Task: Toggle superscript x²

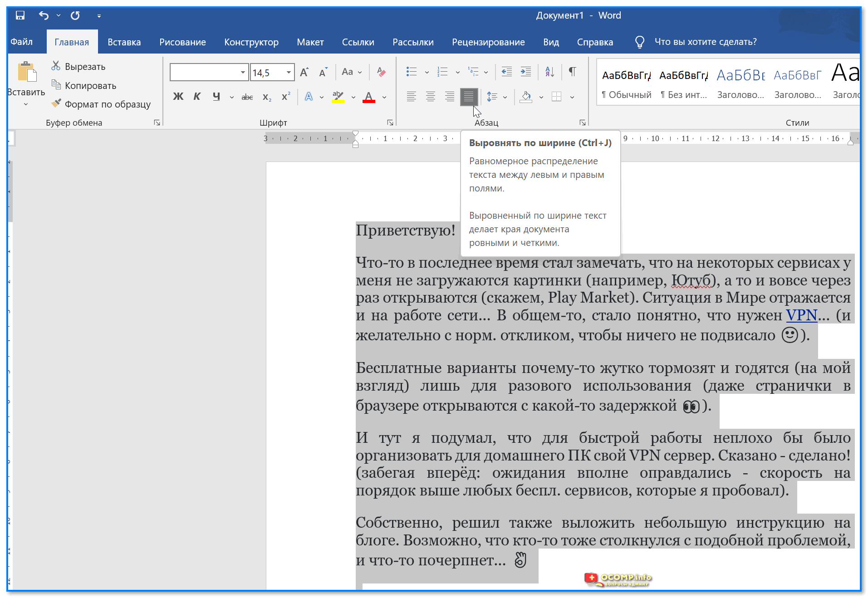Action: 286,97
